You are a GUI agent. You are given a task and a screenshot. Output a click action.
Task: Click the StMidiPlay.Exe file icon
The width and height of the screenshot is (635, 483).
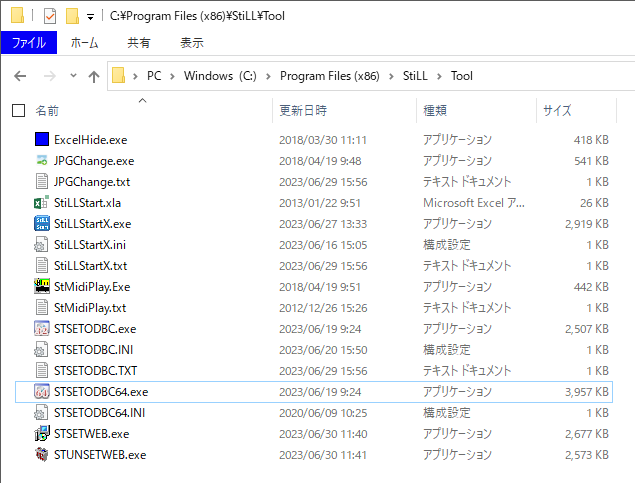point(41,287)
